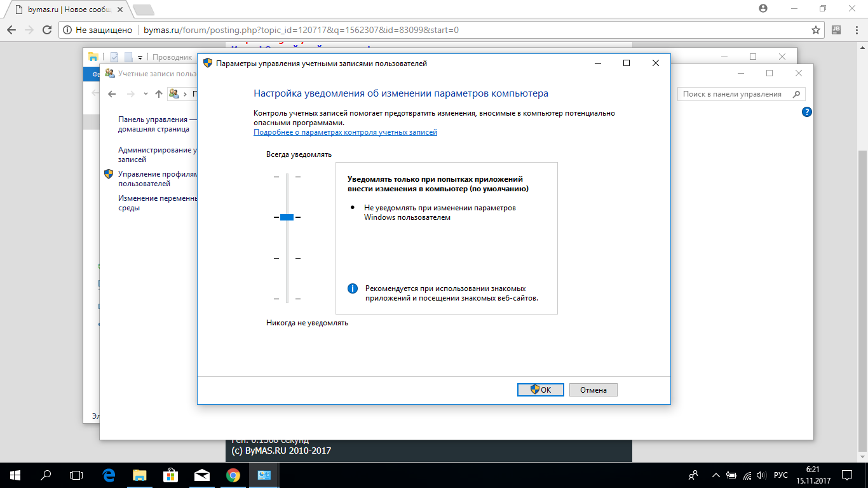Click the blue help question mark icon

pyautogui.click(x=807, y=112)
